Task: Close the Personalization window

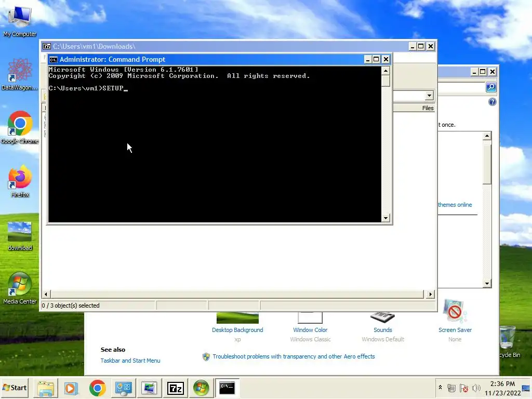Action: [493, 72]
